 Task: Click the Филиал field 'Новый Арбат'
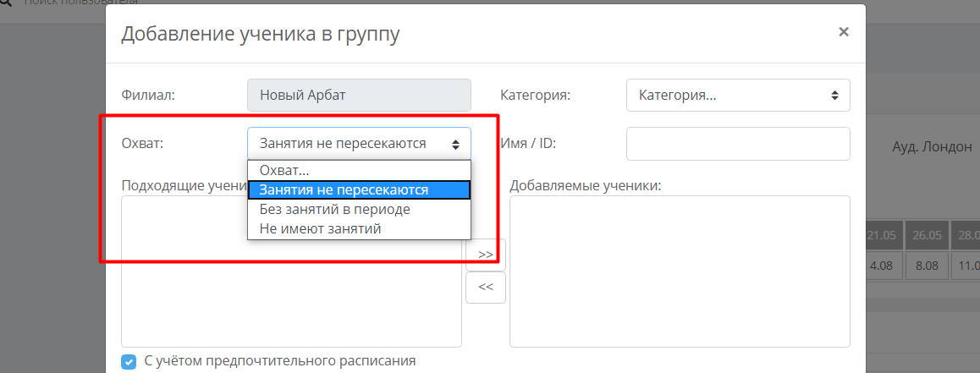[x=360, y=95]
